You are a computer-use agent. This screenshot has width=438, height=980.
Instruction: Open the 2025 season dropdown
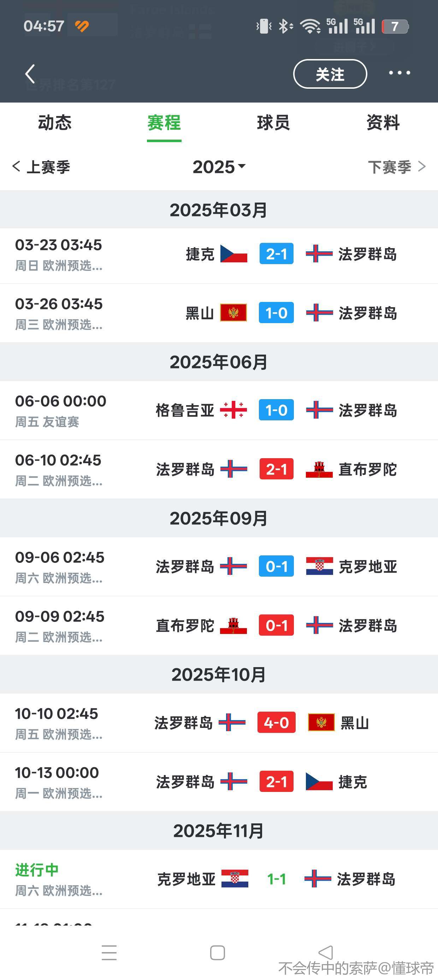coord(219,167)
